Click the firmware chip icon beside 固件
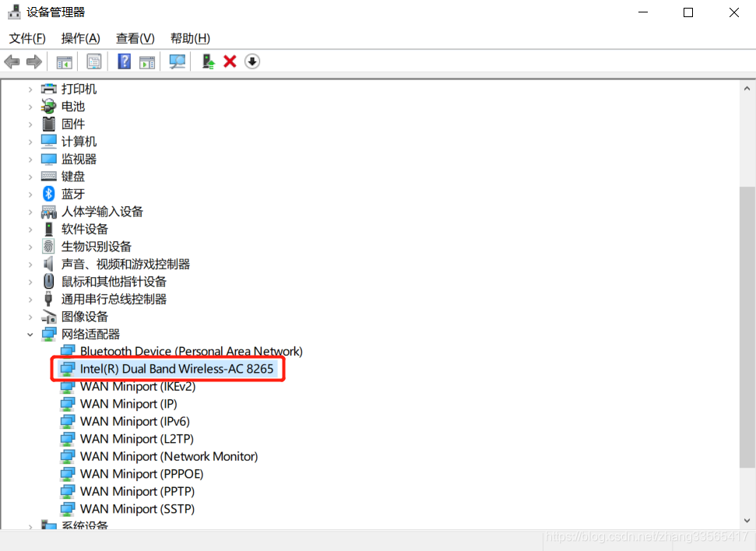Viewport: 756px width, 551px height. pos(49,124)
